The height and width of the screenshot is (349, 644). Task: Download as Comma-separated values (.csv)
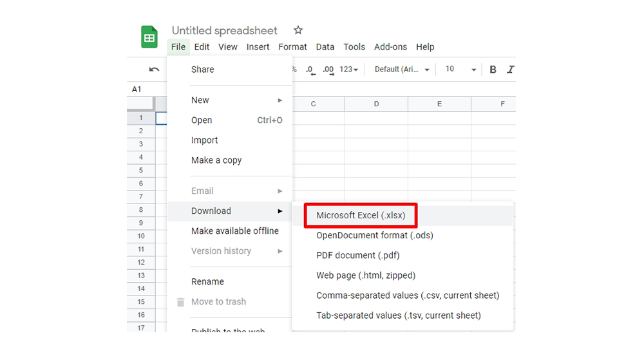[x=402, y=296]
